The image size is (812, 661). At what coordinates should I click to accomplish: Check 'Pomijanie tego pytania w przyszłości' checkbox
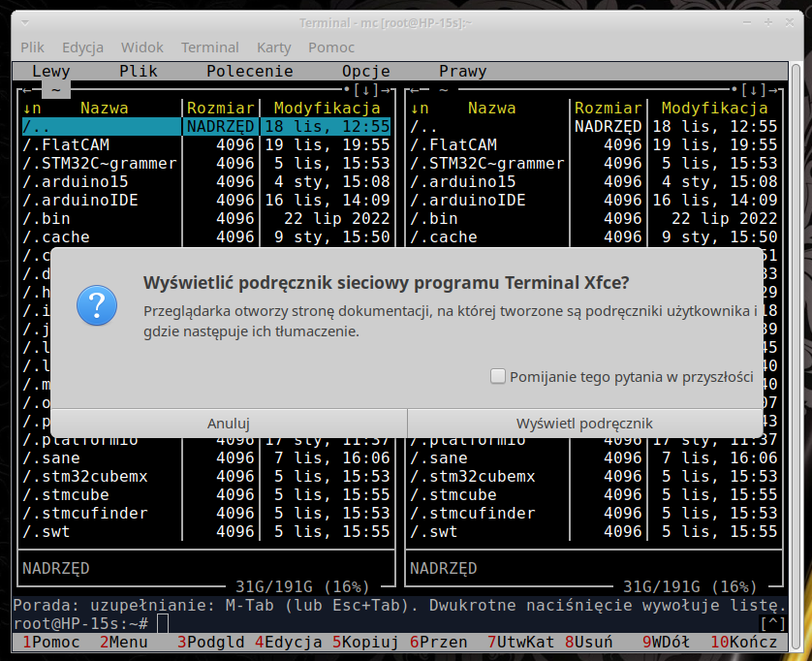498,376
